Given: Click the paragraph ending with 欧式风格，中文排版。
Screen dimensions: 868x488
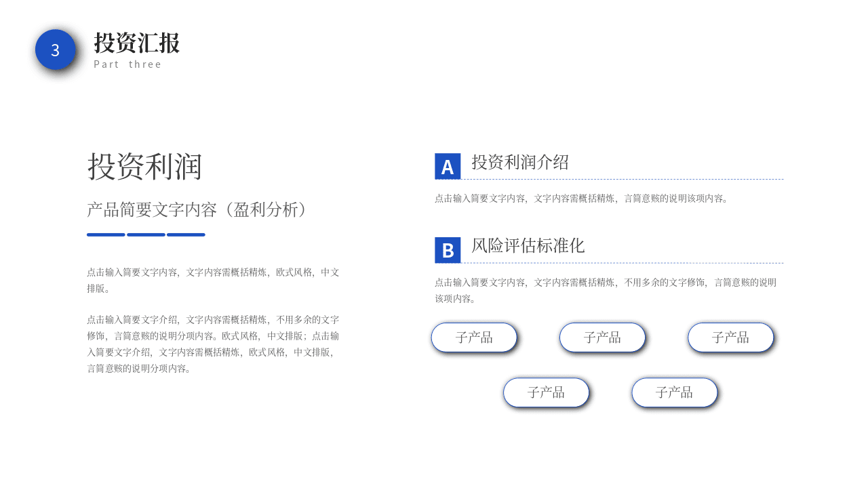Looking at the screenshot, I should pos(213,280).
